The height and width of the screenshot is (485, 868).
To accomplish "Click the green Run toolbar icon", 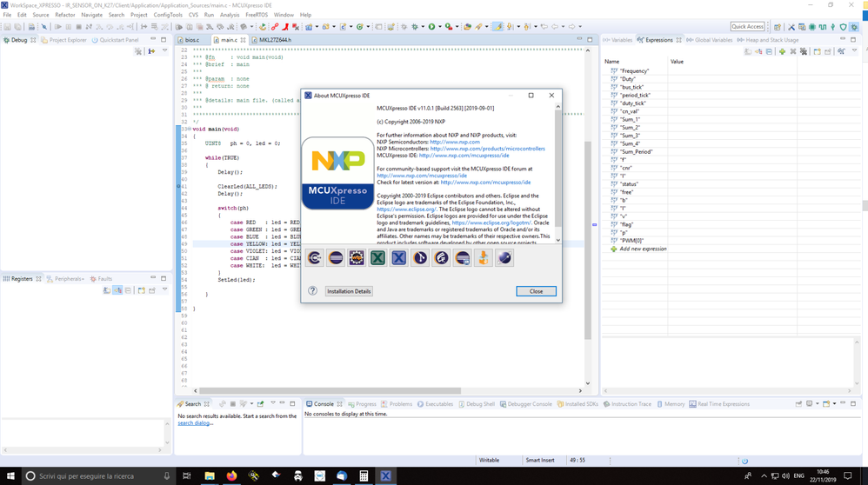I will click(431, 27).
